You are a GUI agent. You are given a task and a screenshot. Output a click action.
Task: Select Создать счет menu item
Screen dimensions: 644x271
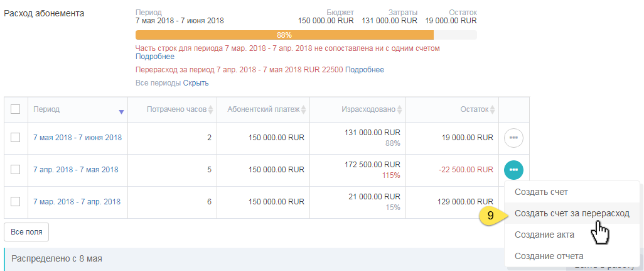[x=541, y=192]
